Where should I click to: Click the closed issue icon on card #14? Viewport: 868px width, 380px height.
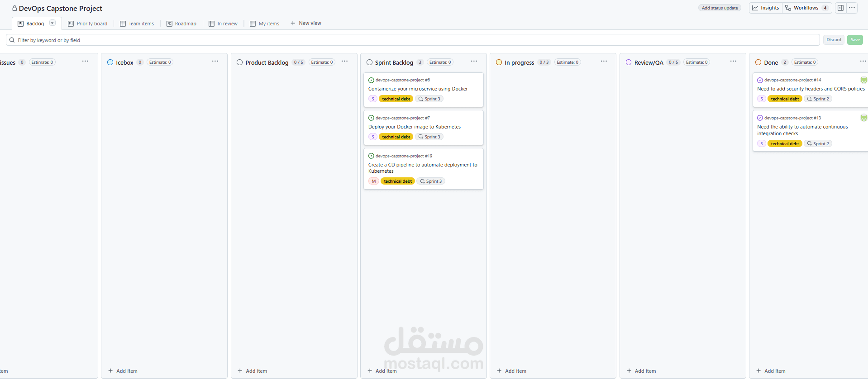(760, 80)
